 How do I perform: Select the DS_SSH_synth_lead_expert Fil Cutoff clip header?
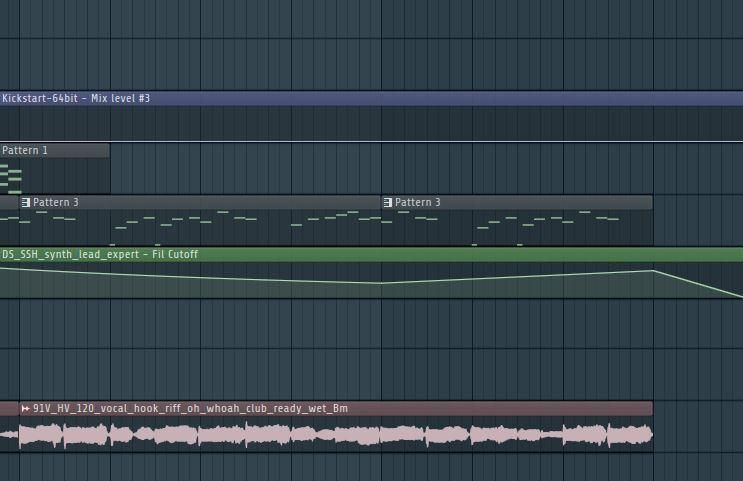click(x=372, y=254)
